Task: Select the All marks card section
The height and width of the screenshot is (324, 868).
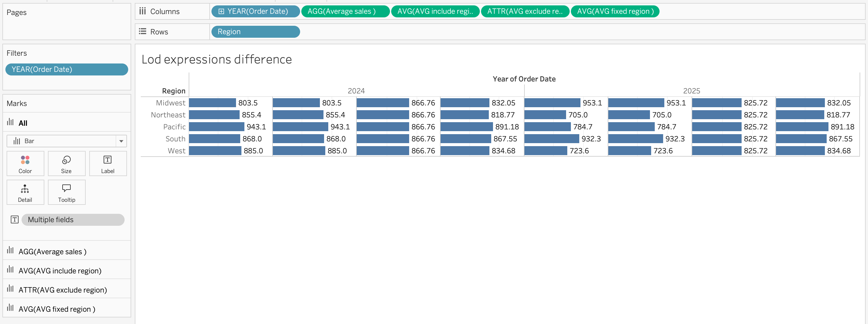Action: pos(23,123)
